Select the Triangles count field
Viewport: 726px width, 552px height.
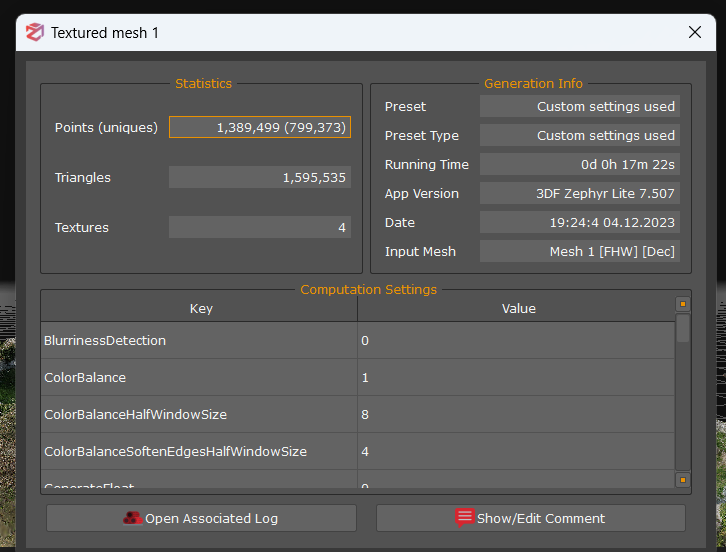point(260,177)
